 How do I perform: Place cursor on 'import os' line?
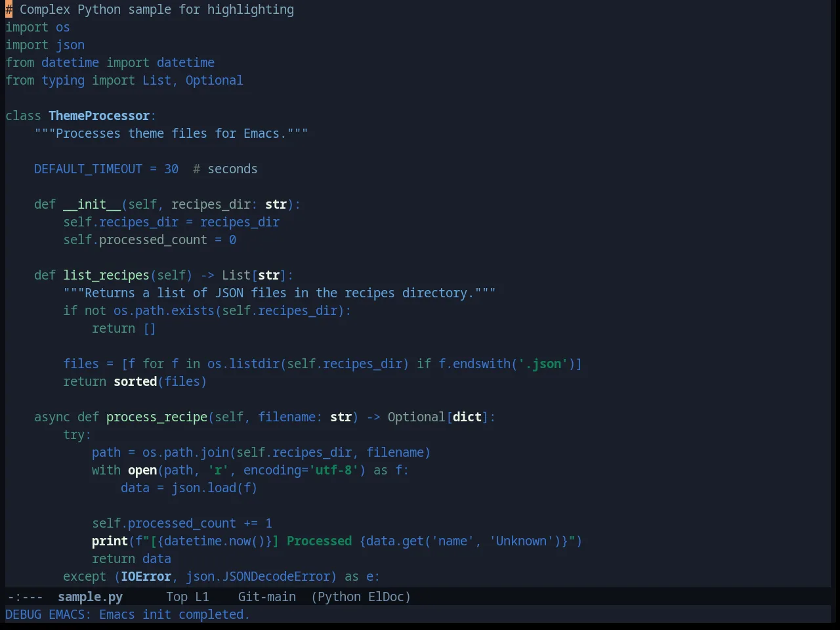click(37, 27)
